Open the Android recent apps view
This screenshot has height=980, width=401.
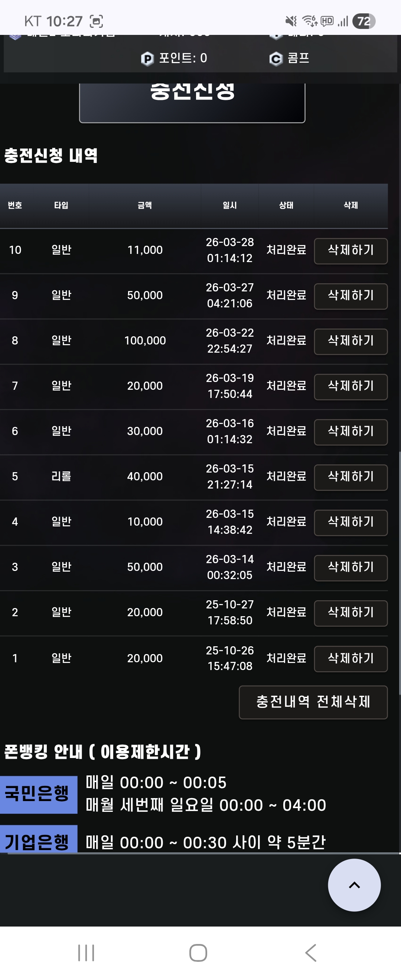86,953
